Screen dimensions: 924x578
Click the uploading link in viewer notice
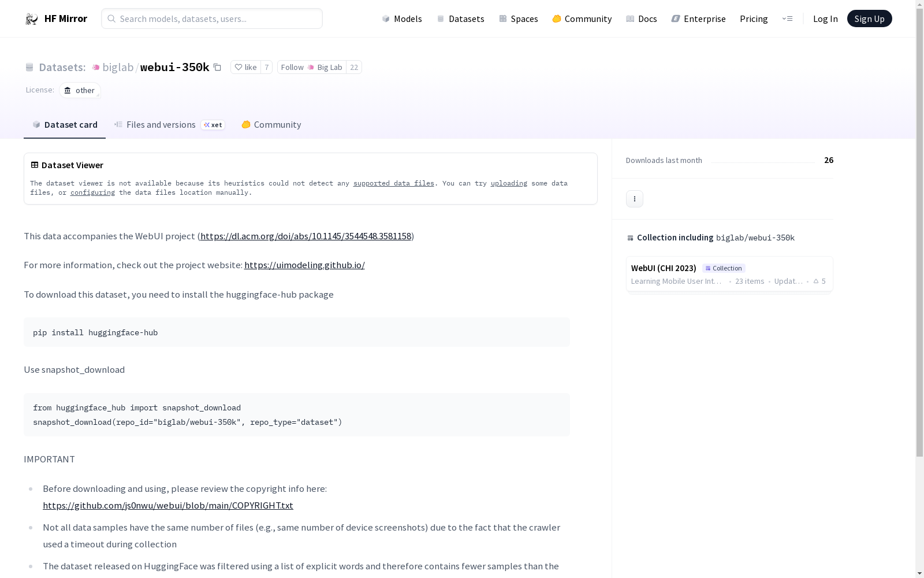point(509,183)
